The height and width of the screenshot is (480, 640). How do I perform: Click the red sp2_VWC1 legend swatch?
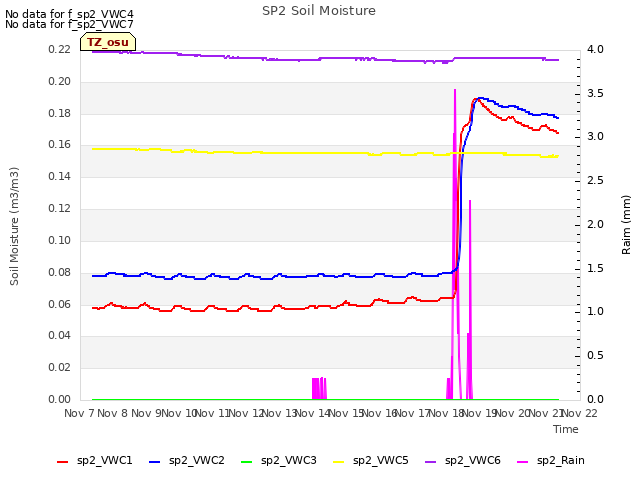(x=62, y=462)
